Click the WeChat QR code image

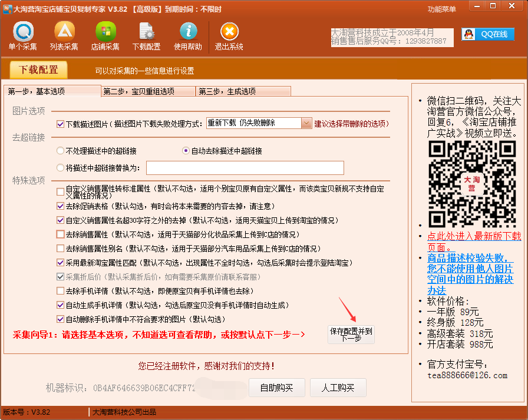tap(472, 184)
